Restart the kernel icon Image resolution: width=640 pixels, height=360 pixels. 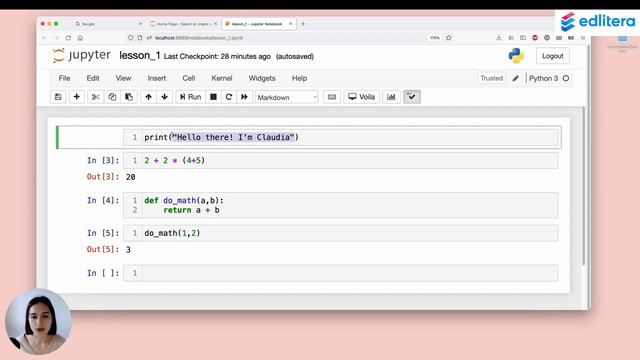click(x=229, y=97)
